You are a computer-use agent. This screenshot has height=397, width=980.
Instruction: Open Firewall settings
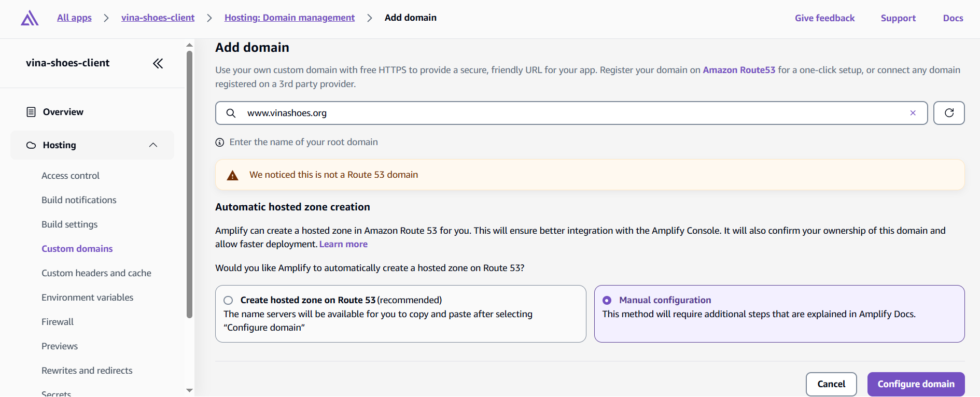(x=58, y=322)
